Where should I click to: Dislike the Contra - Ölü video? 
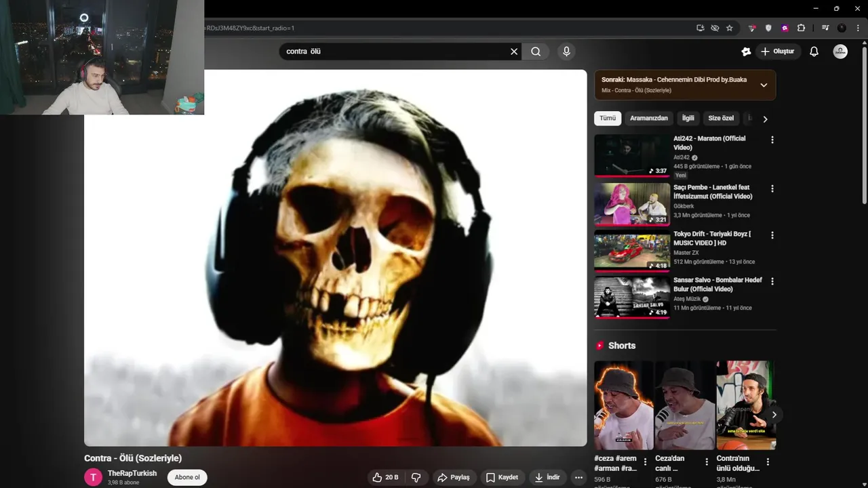416,477
